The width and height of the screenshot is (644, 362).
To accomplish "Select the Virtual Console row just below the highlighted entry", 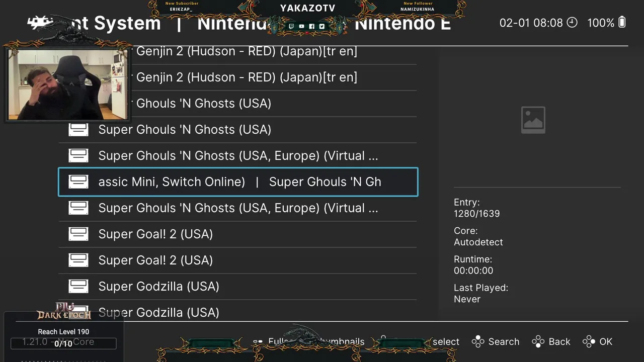I will 238,208.
